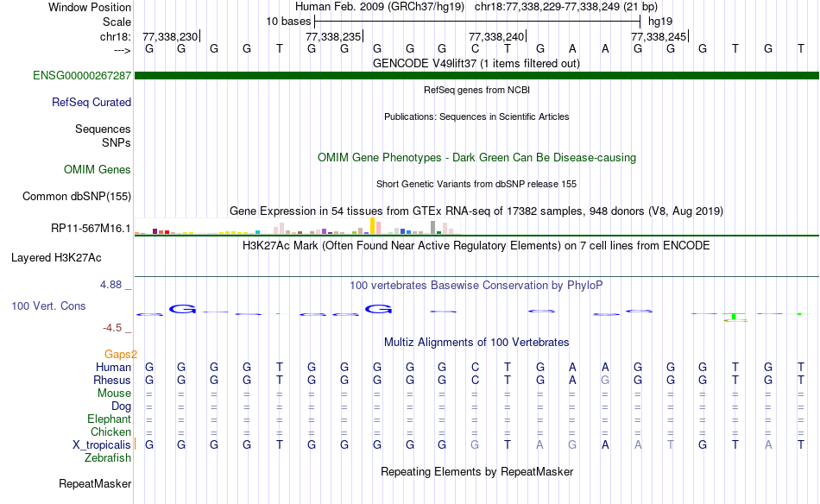Click the Sequences track label
This screenshot has height=504, width=820.
[103, 129]
